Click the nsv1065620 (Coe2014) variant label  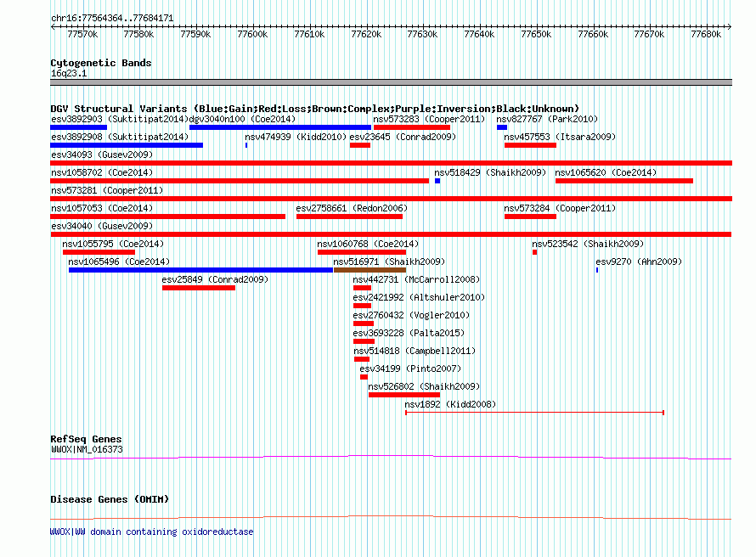606,172
